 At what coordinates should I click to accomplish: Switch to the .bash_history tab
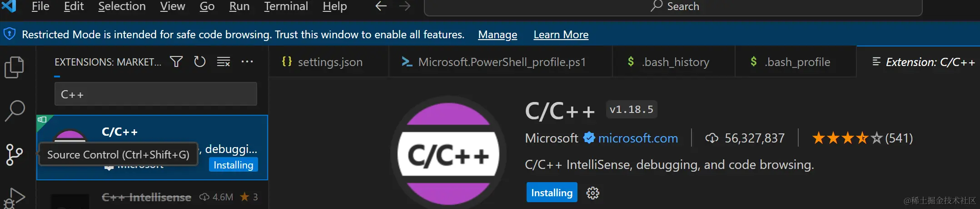[674, 62]
